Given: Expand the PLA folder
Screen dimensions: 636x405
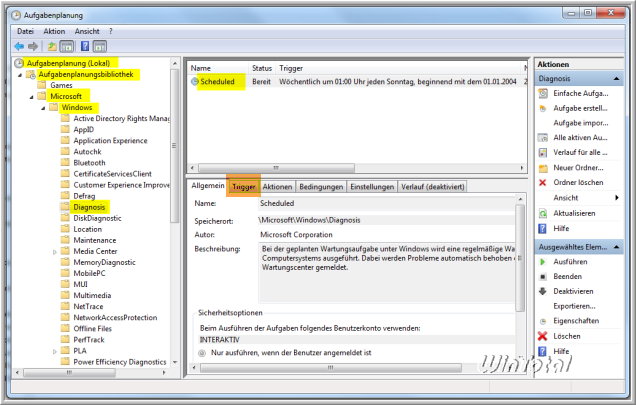Looking at the screenshot, I should (54, 351).
